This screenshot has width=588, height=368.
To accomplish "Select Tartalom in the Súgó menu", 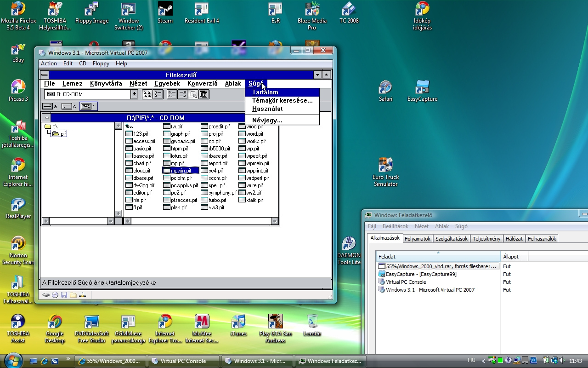I will pyautogui.click(x=282, y=92).
